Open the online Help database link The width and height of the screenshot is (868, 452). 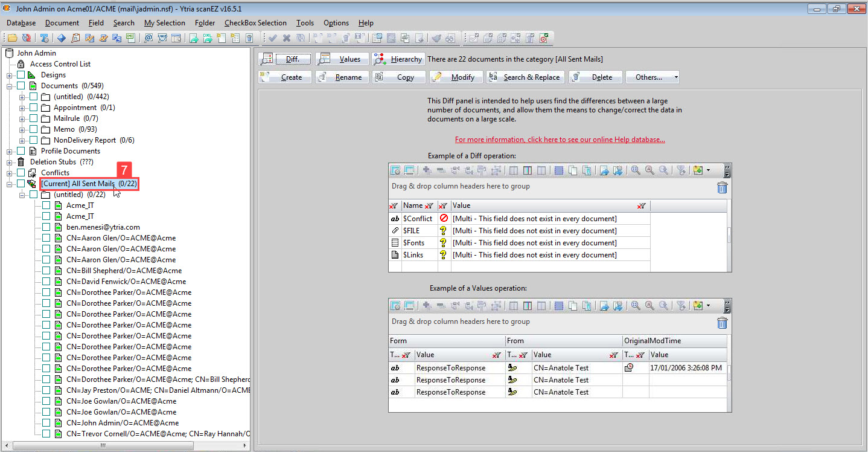[x=560, y=140]
